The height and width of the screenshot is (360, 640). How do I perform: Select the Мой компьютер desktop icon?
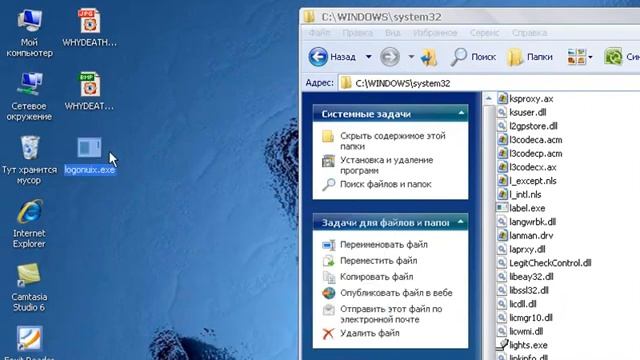pos(29,33)
